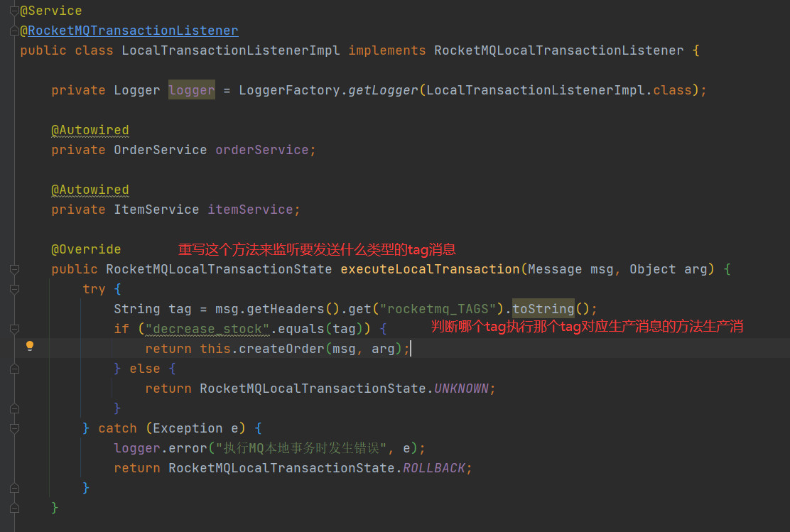Click the .class literal in getLogger argument

click(x=672, y=90)
